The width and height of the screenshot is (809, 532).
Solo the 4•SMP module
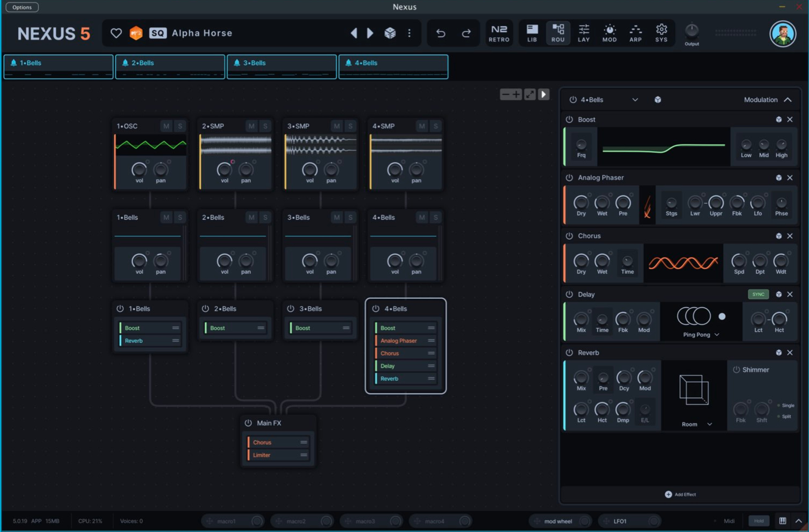[x=435, y=126]
